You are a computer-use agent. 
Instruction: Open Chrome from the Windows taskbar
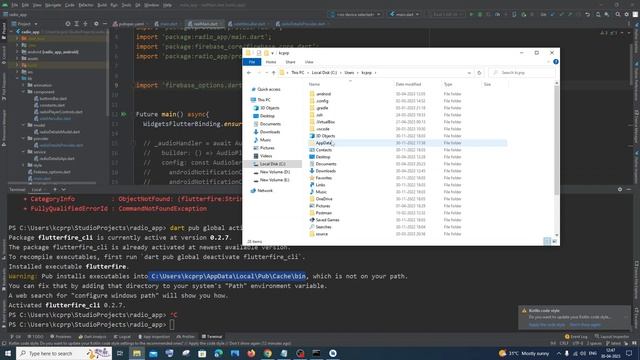[x=267, y=353]
